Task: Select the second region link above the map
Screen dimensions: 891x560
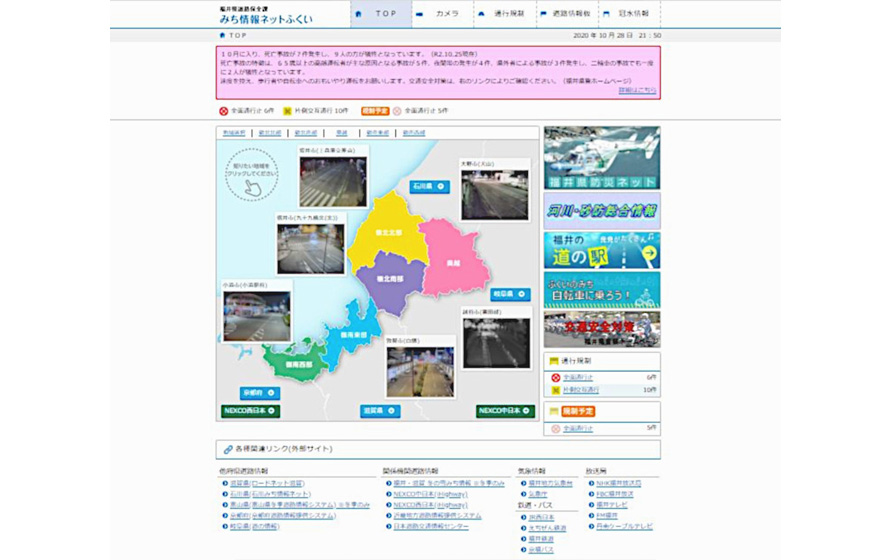Action: click(270, 133)
